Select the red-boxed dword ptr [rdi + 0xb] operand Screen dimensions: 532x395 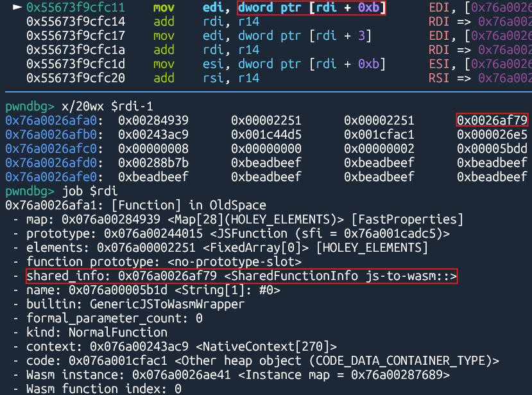point(311,8)
